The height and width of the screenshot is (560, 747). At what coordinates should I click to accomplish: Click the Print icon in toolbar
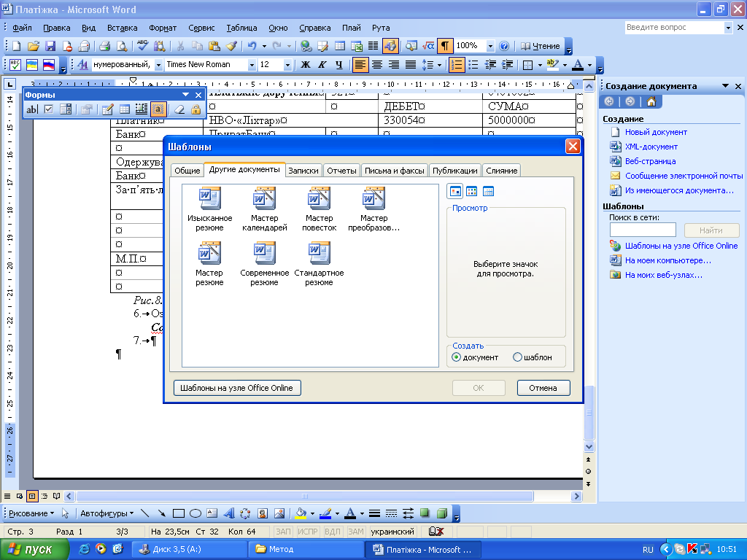click(105, 46)
